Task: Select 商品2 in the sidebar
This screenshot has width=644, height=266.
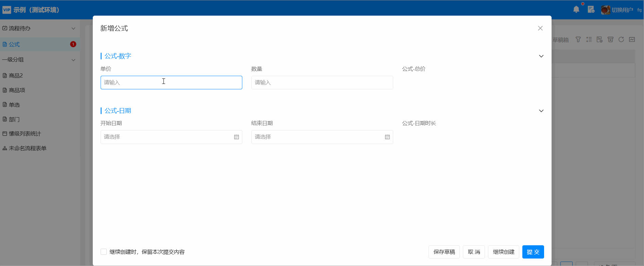Action: (16, 75)
